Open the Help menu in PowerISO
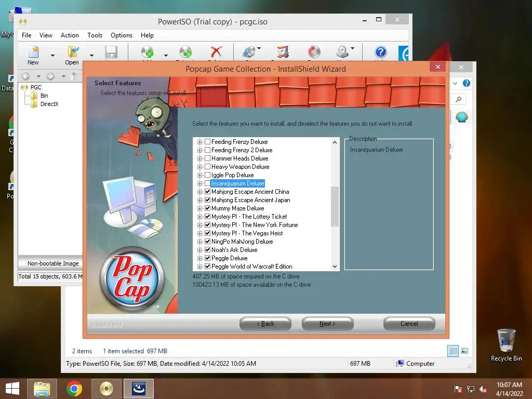This screenshot has width=532, height=399. [147, 35]
